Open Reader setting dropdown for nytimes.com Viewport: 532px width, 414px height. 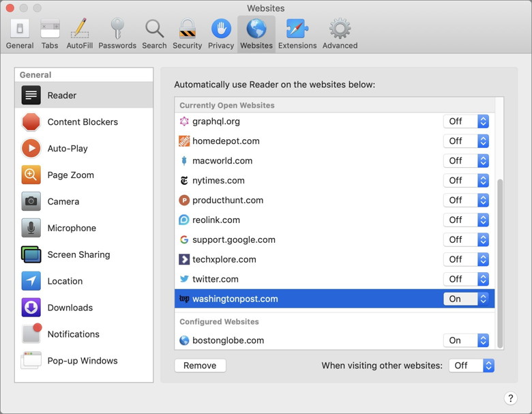466,181
